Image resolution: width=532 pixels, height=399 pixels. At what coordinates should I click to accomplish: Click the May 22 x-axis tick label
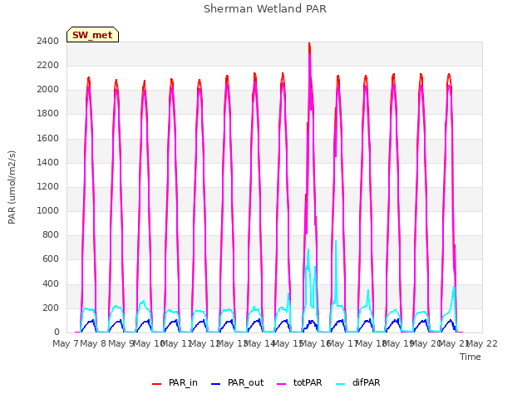pos(482,343)
